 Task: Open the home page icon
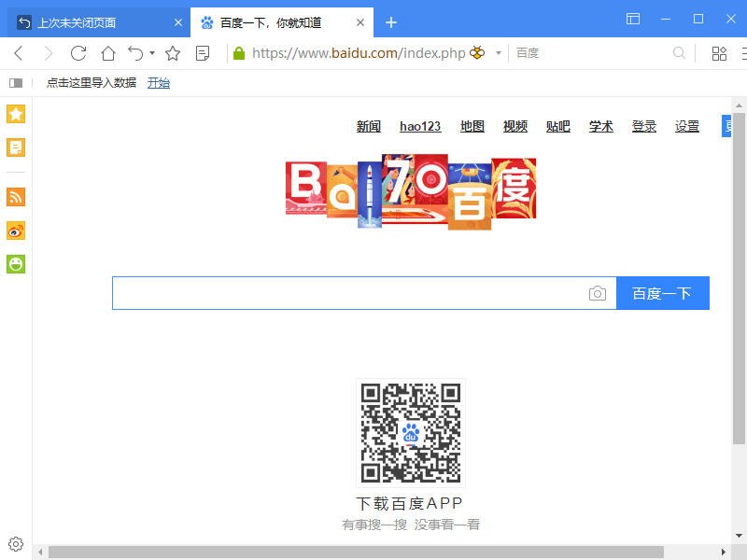pos(108,53)
